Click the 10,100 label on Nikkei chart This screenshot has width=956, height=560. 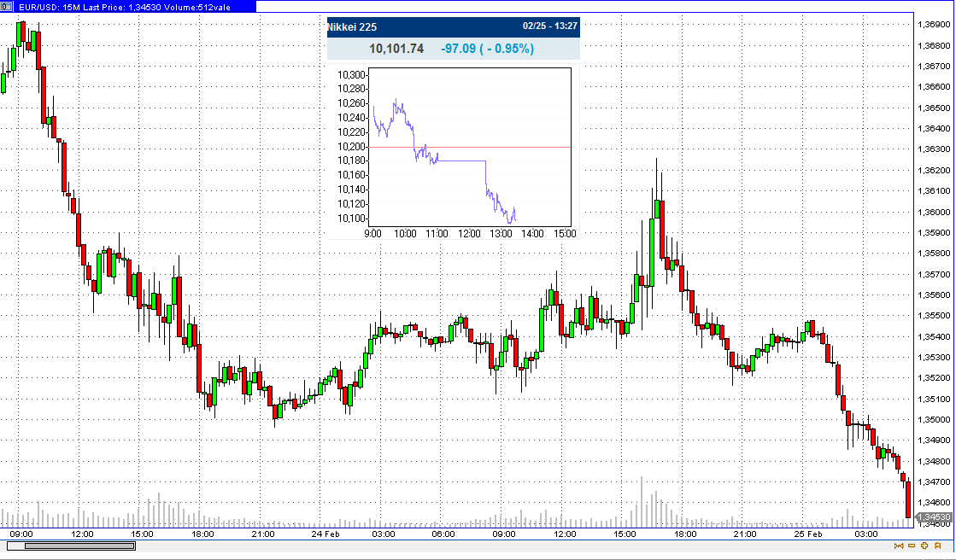pyautogui.click(x=351, y=219)
